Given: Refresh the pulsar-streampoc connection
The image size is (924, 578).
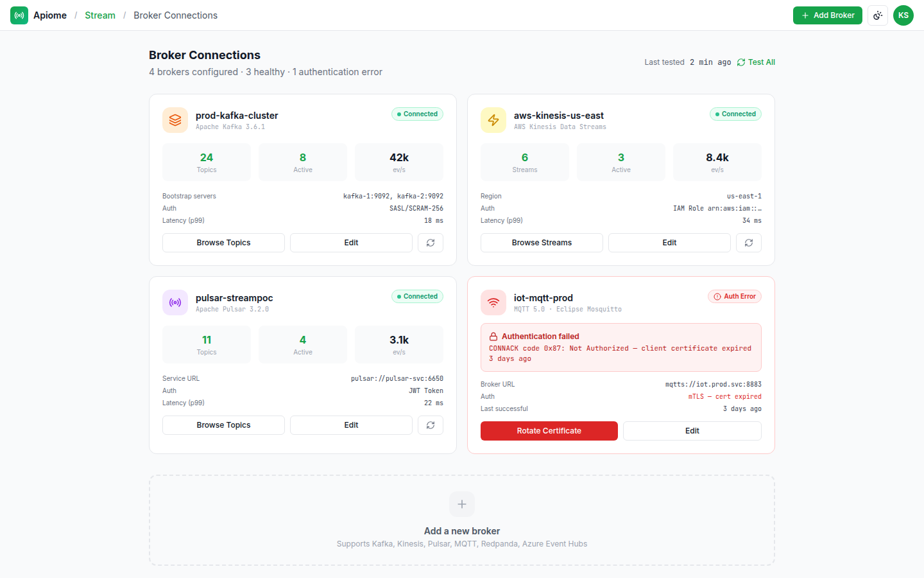Looking at the screenshot, I should tap(431, 425).
